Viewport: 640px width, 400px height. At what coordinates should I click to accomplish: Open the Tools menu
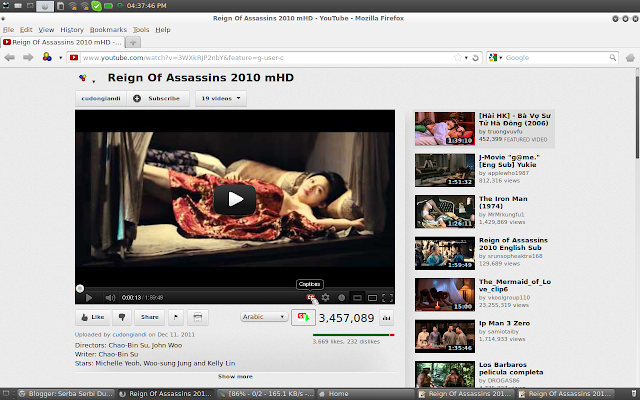pyautogui.click(x=141, y=30)
